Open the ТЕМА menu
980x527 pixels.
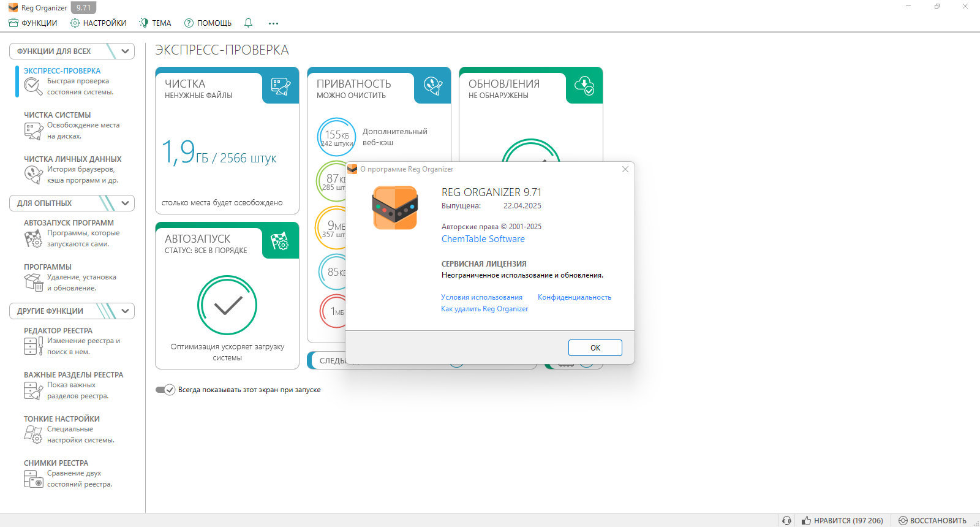click(155, 23)
